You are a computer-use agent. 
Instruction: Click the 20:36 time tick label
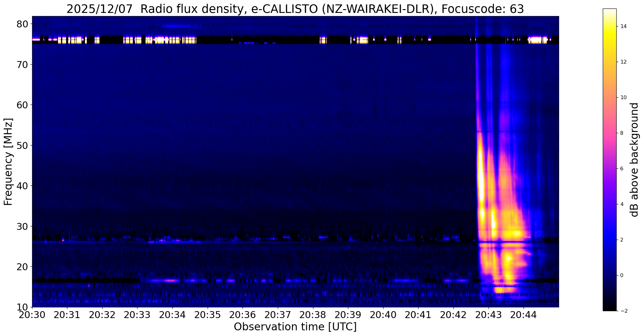pos(243,315)
